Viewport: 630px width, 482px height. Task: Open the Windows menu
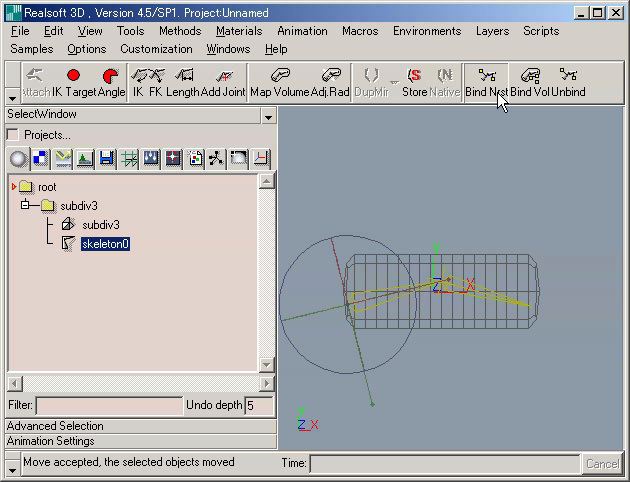(x=228, y=49)
